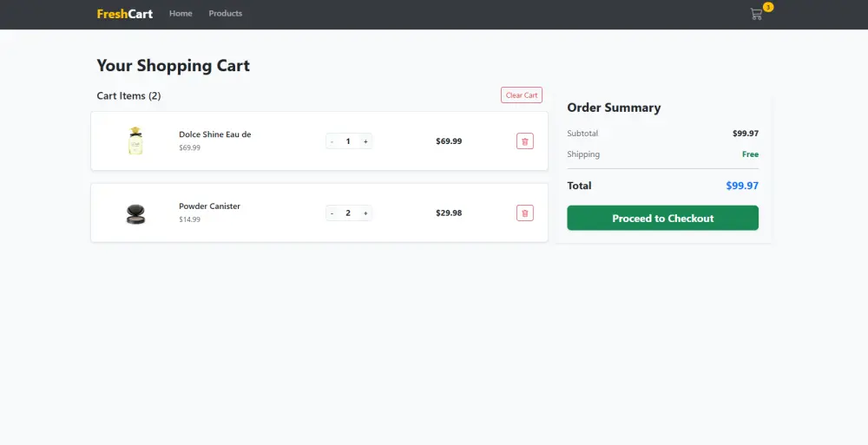Screen dimensions: 868x445
Task: Click Dolce Shine quantity field showing 1
Action: [x=348, y=141]
